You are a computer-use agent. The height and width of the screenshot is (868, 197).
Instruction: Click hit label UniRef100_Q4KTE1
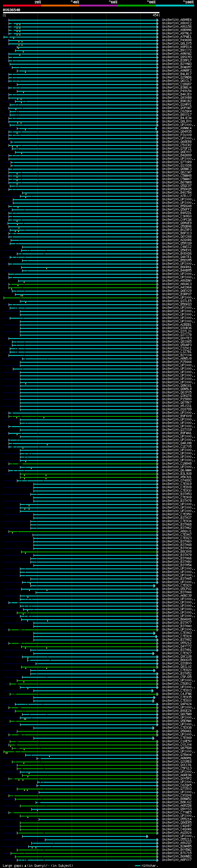tap(177, 257)
